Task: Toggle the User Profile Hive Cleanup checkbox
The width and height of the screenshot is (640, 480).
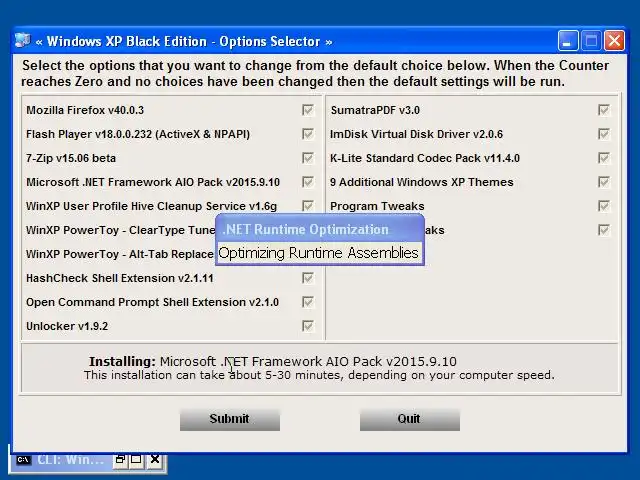Action: click(x=308, y=206)
